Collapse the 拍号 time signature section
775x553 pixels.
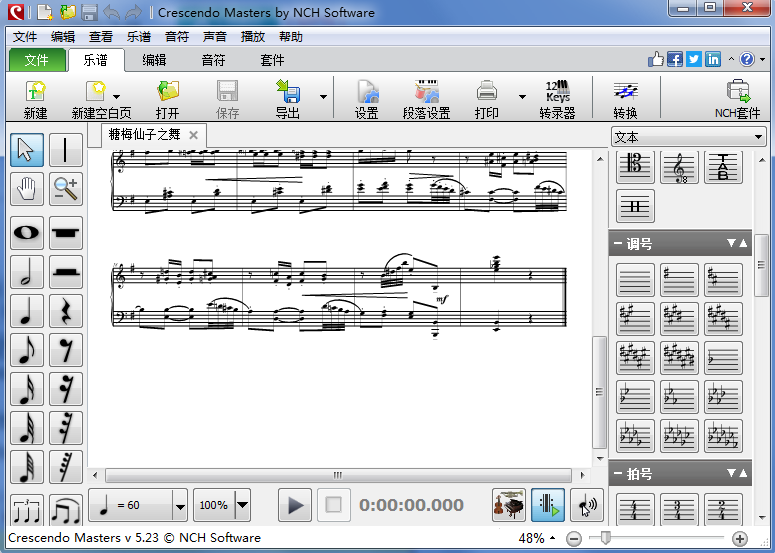618,473
